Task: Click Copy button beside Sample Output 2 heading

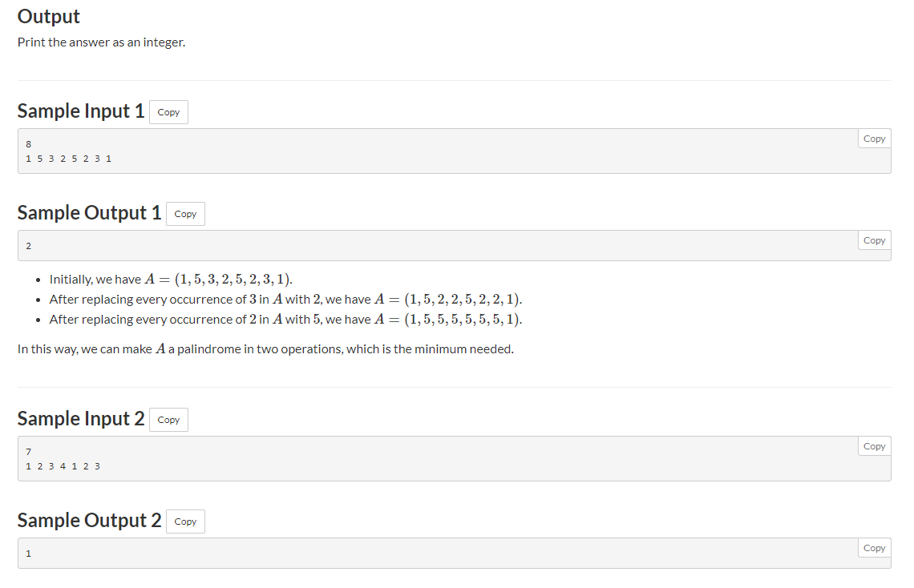Action: [x=185, y=522]
